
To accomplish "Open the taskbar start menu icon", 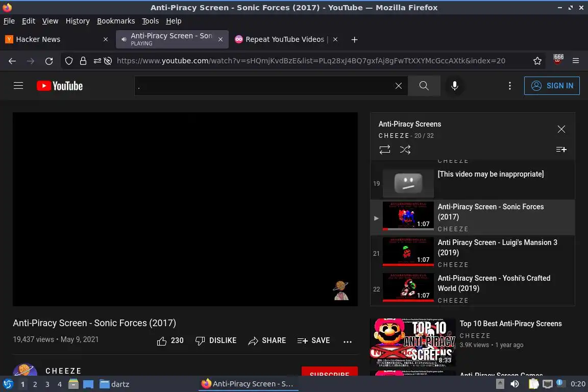I will point(8,384).
